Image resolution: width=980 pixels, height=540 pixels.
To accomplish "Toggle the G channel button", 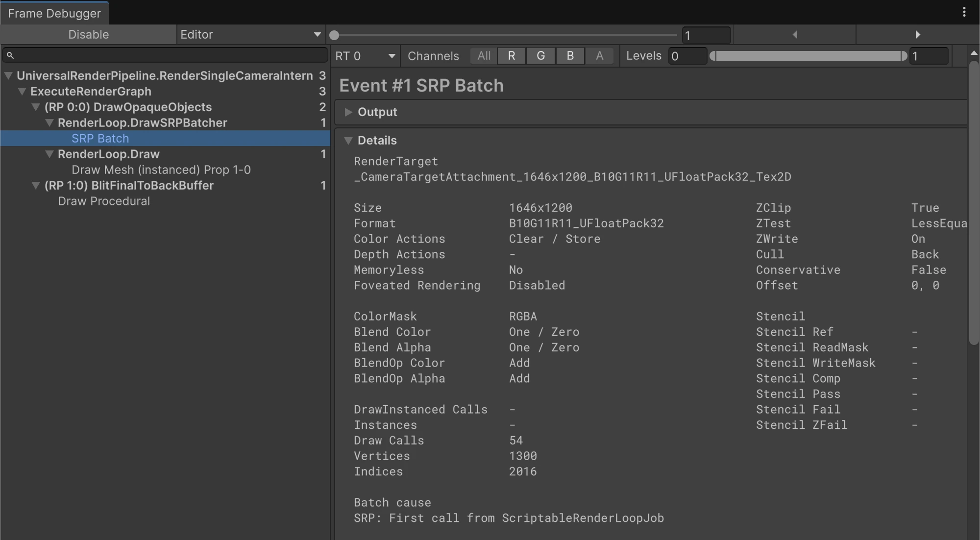I will click(x=541, y=56).
